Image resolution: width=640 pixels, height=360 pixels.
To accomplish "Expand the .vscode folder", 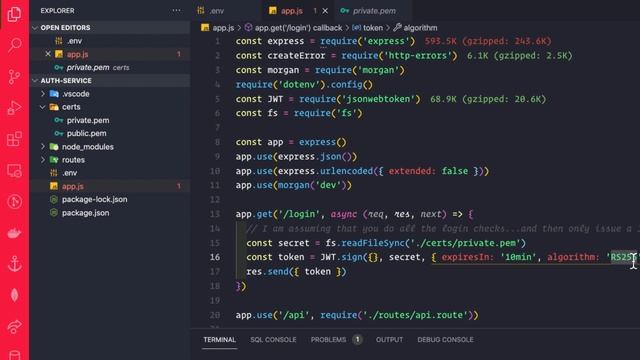I will point(43,94).
